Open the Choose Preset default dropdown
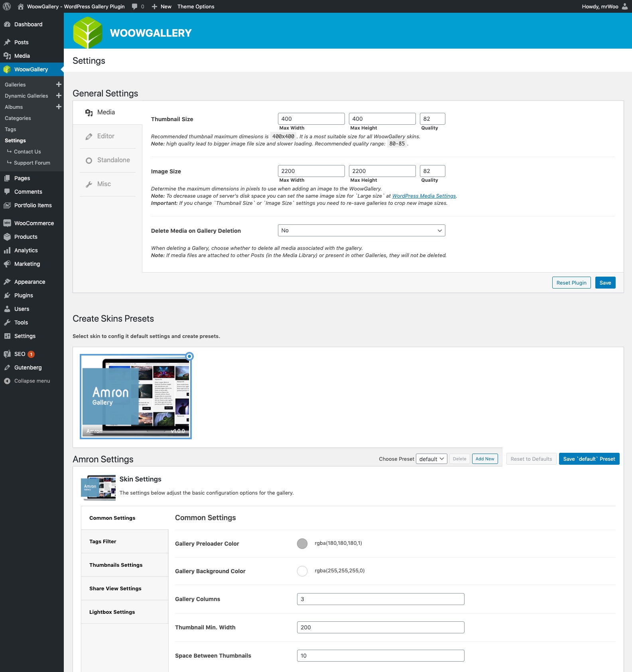The width and height of the screenshot is (632, 672). point(431,459)
